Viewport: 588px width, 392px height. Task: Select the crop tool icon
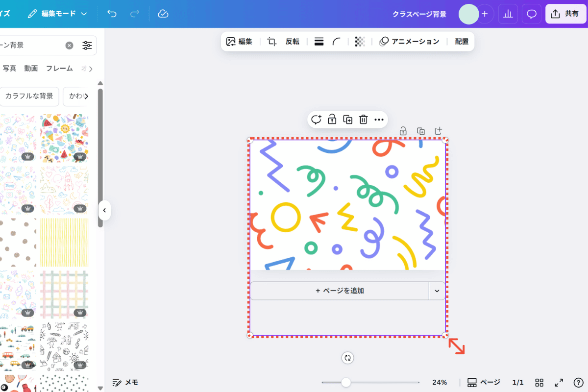point(272,42)
